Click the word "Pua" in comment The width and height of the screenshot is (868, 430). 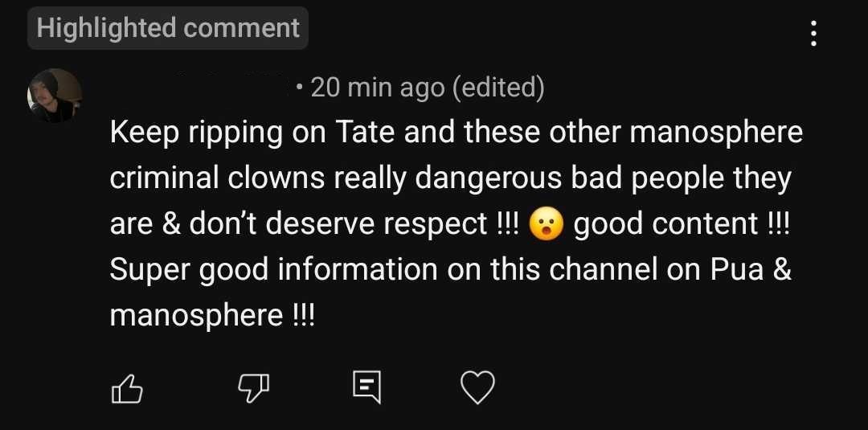click(736, 269)
